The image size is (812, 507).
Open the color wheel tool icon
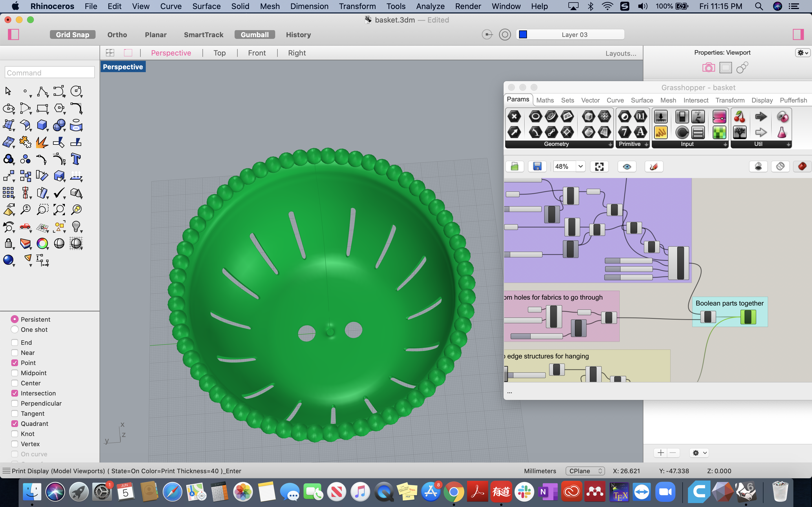click(42, 243)
